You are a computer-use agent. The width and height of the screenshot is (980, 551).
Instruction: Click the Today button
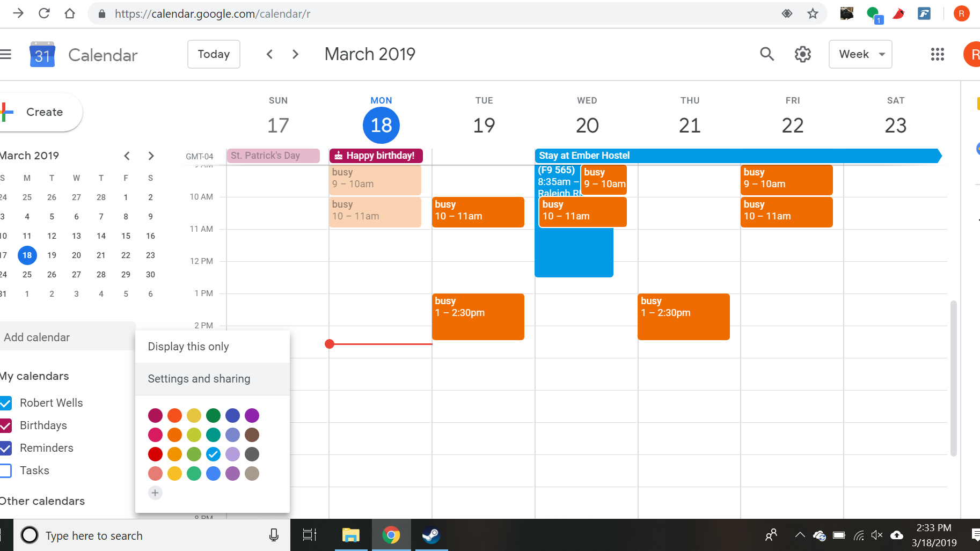(214, 54)
